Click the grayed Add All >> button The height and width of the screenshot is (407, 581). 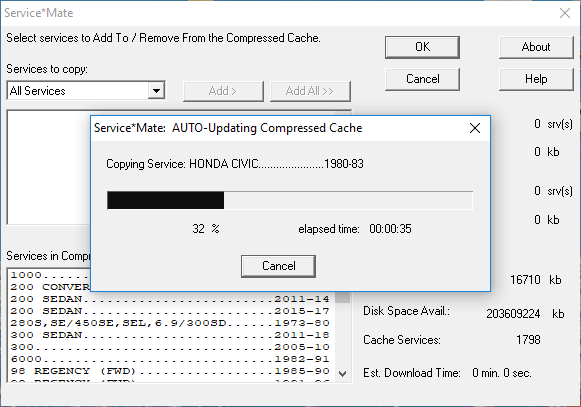coord(310,91)
